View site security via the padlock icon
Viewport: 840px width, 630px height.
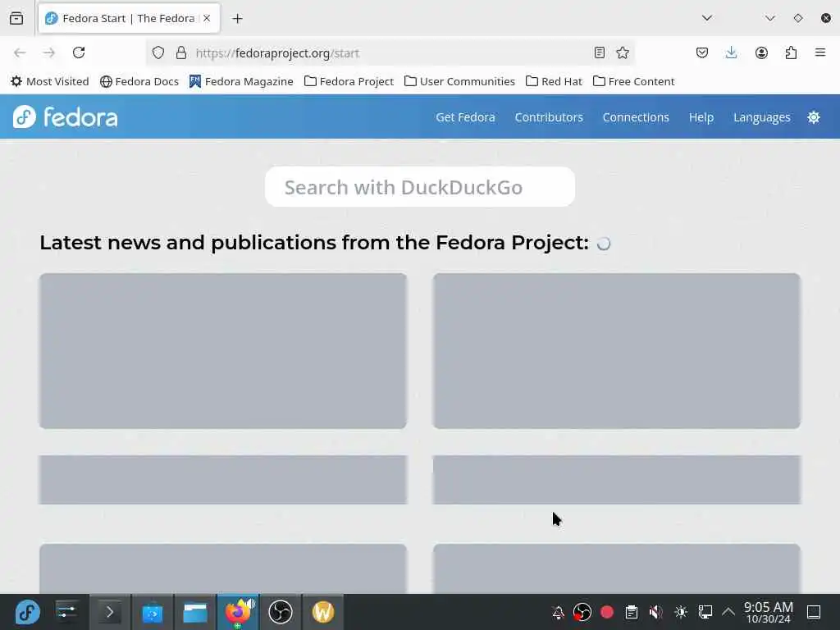click(181, 52)
